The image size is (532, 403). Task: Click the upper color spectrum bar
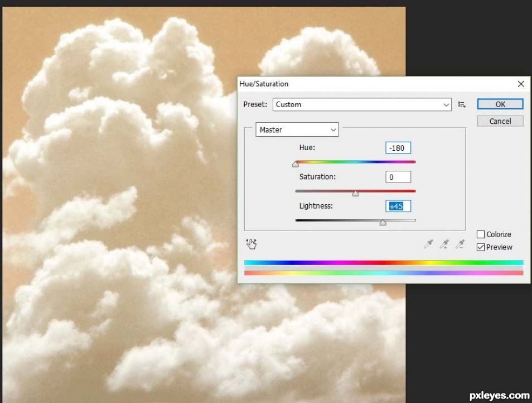[384, 263]
